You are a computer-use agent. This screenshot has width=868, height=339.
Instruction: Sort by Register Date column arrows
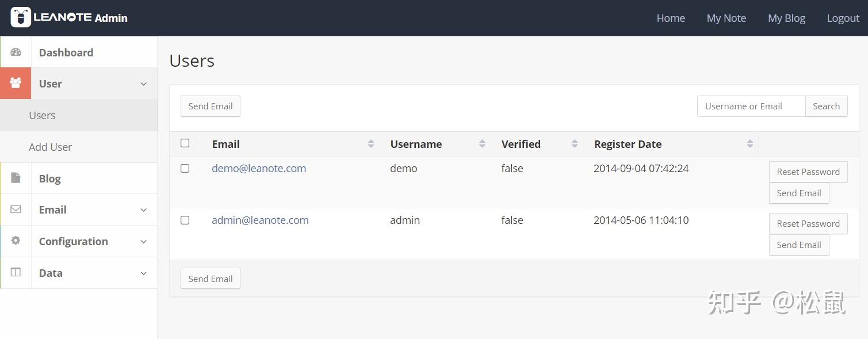750,144
